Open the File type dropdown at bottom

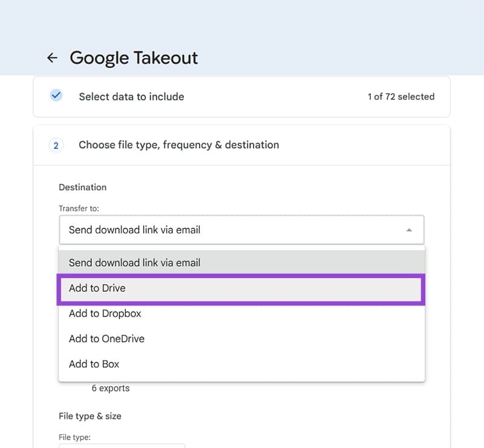point(121,446)
